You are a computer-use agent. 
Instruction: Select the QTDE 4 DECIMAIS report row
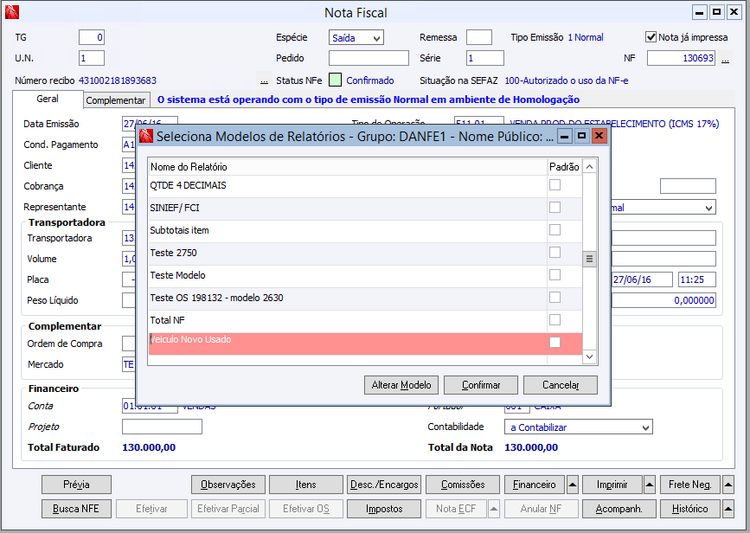click(x=365, y=186)
